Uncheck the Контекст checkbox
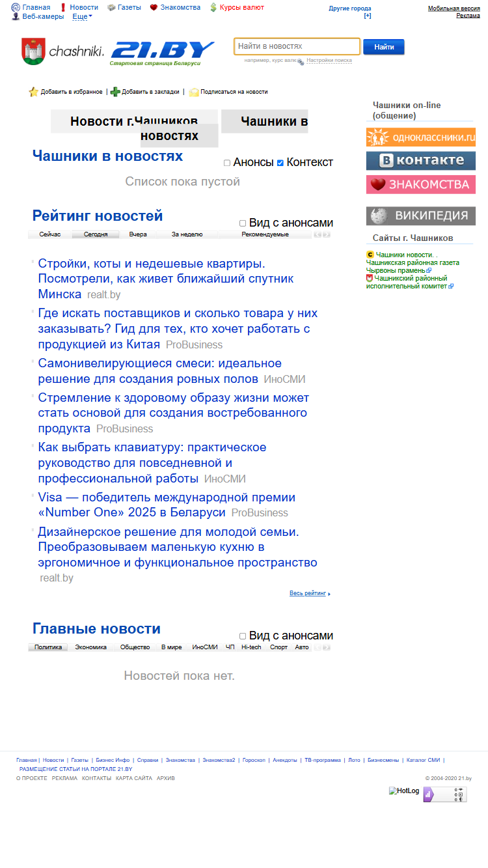This screenshot has height=868, width=488. (280, 163)
